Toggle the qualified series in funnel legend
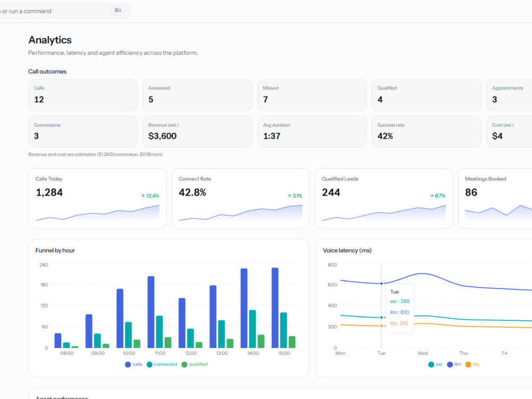Image resolution: width=532 pixels, height=399 pixels. pos(194,364)
